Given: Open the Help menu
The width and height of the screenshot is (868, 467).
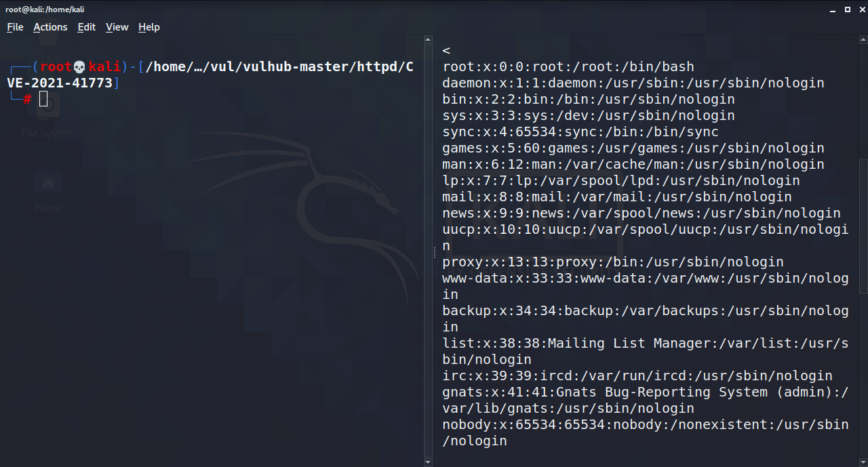Looking at the screenshot, I should click(x=149, y=27).
